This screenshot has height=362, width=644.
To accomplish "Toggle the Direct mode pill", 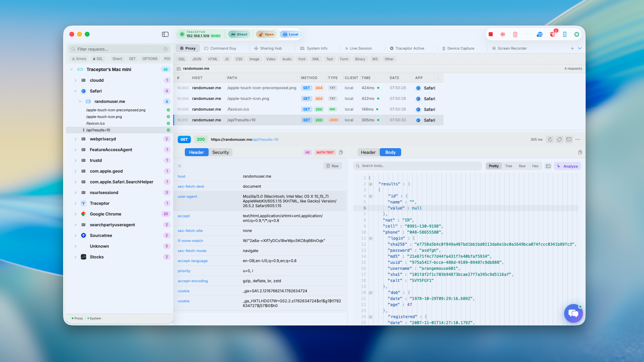I will coord(239,34).
